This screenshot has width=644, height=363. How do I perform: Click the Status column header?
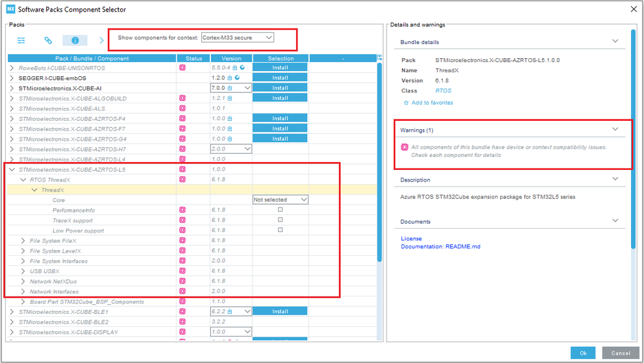click(x=194, y=58)
